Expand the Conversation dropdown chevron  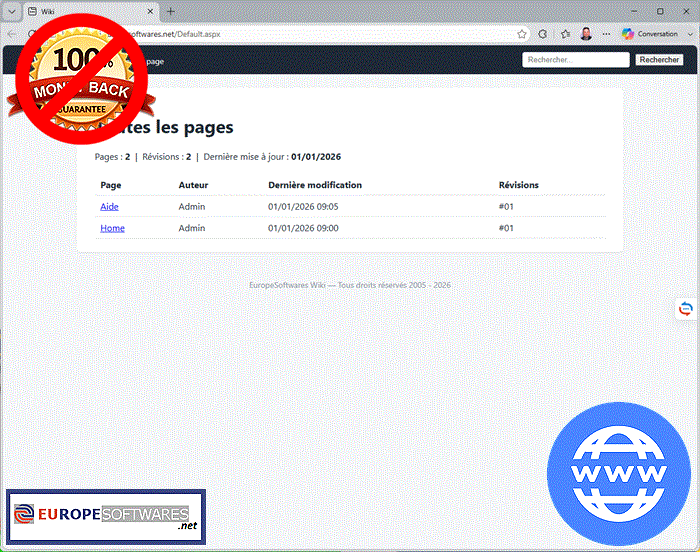pyautogui.click(x=690, y=34)
